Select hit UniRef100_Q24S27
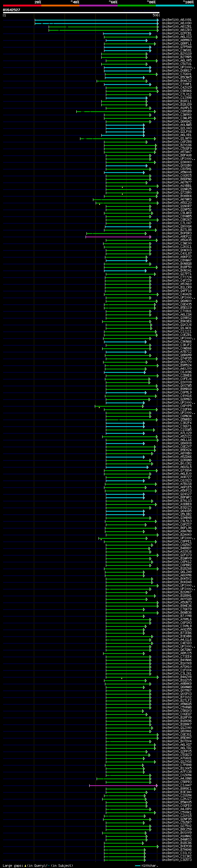 coord(176,494)
